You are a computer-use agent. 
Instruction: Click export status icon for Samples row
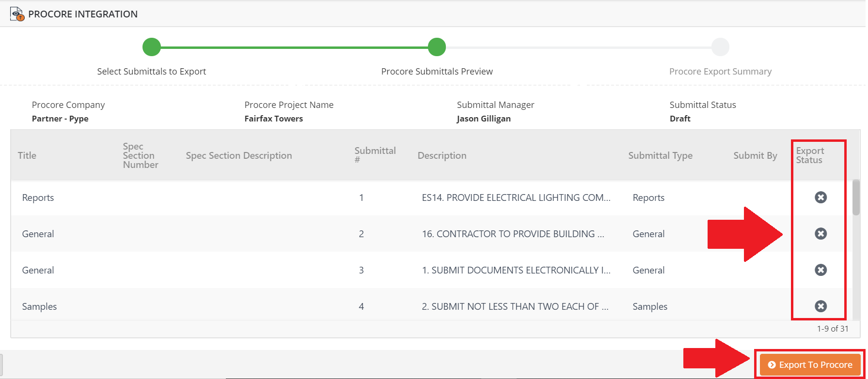(x=821, y=306)
